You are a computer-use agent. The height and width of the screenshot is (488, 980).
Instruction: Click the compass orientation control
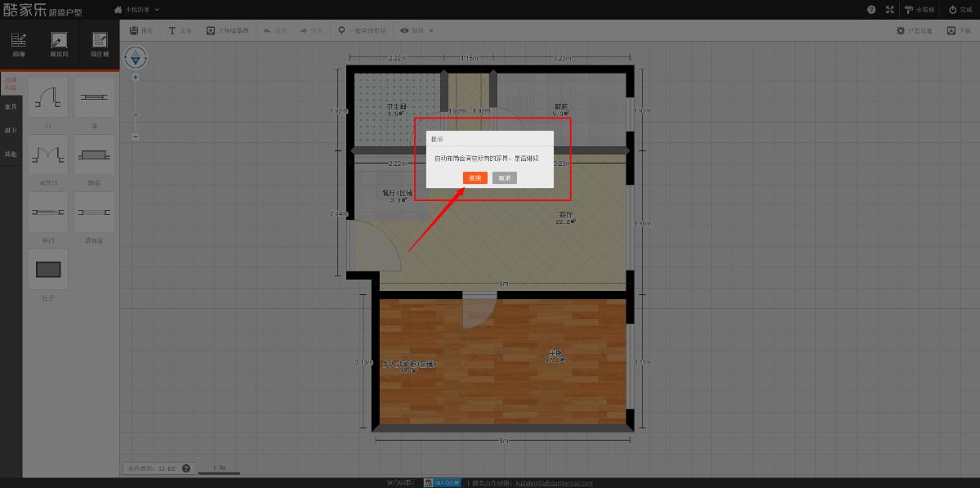pos(136,57)
